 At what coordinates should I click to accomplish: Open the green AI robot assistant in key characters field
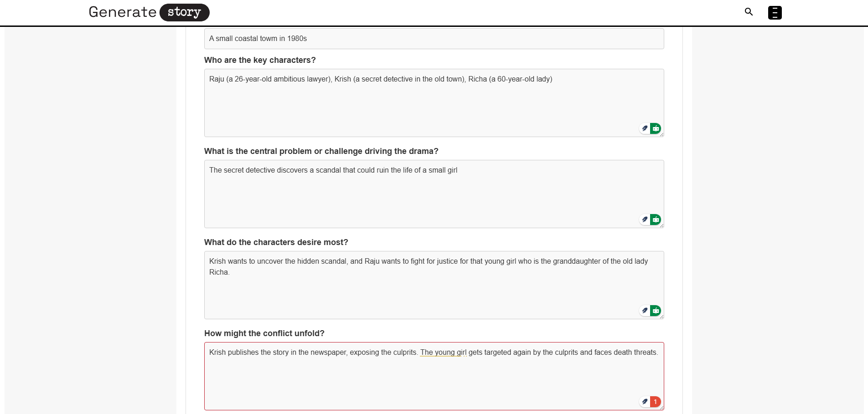click(655, 128)
